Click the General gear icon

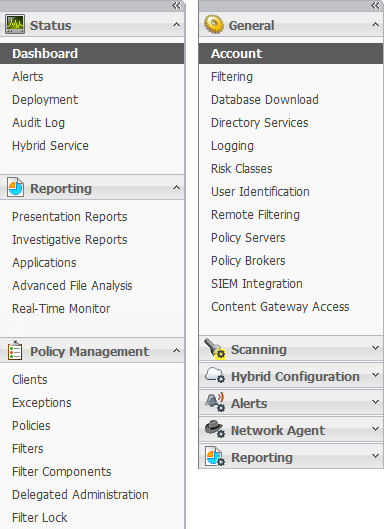[x=214, y=24]
